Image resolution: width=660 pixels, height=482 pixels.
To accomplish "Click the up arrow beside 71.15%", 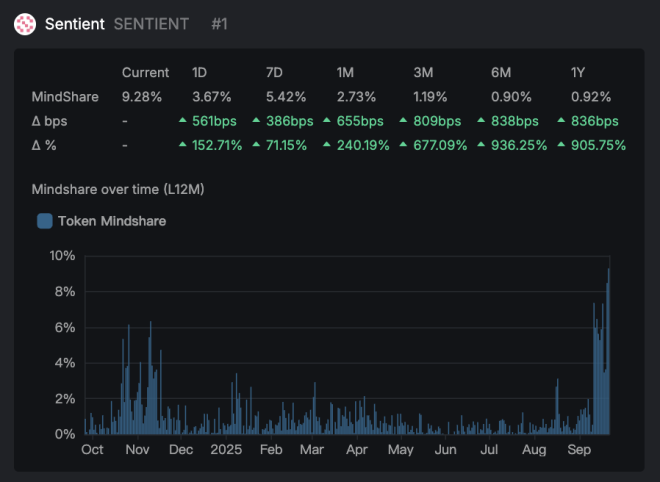I will (x=256, y=144).
